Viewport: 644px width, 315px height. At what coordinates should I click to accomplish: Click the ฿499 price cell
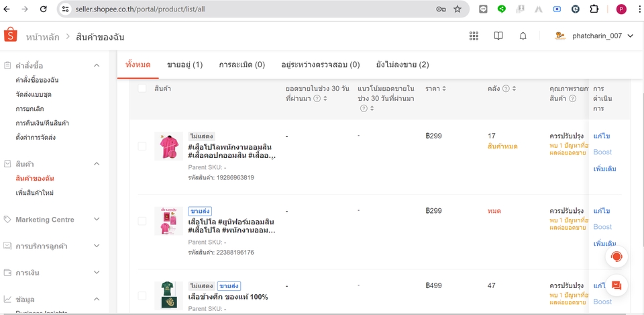click(434, 285)
